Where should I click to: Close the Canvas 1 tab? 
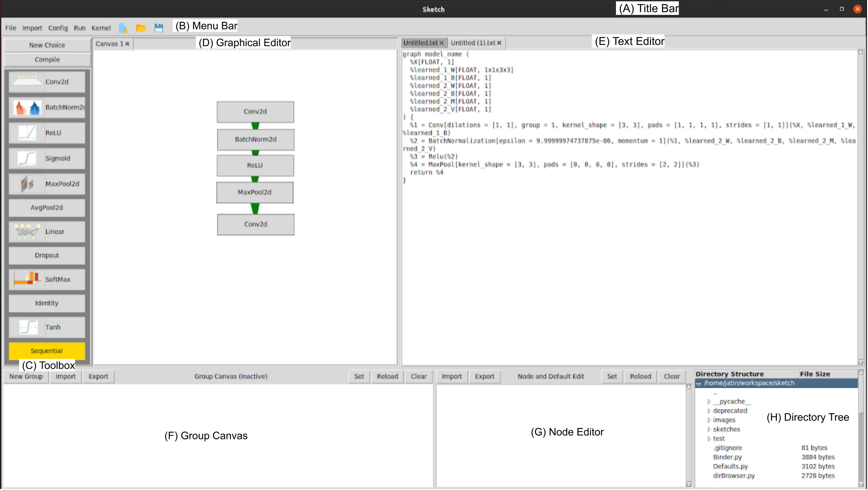coord(127,44)
